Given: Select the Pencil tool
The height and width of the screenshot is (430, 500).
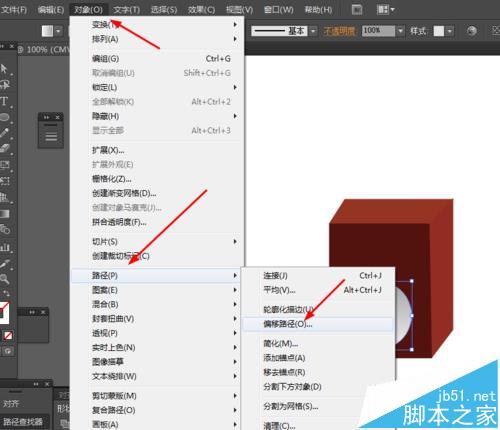Looking at the screenshot, I should point(4,133).
